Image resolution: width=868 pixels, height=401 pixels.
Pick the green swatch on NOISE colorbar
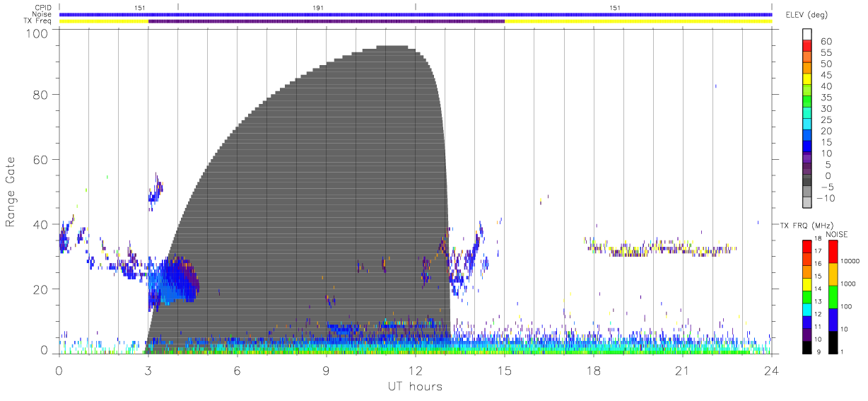coord(833,296)
